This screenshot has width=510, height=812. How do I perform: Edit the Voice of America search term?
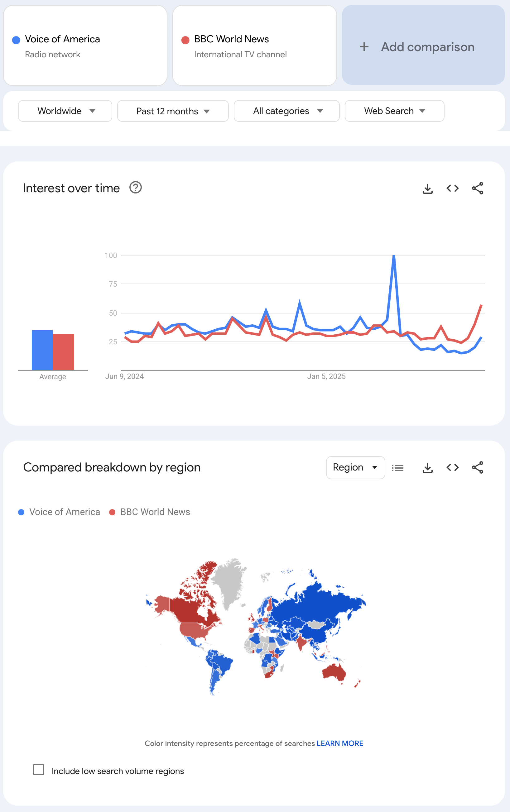(62, 40)
